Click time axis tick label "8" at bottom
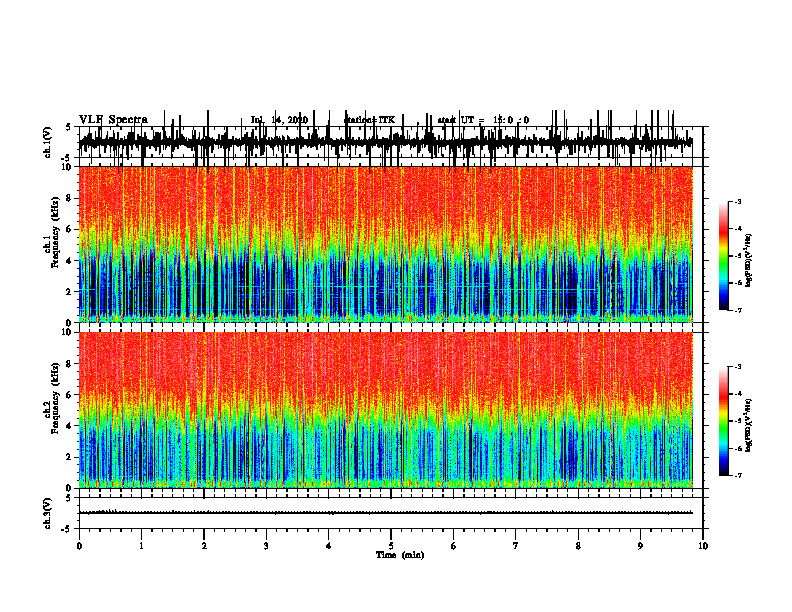 point(578,546)
